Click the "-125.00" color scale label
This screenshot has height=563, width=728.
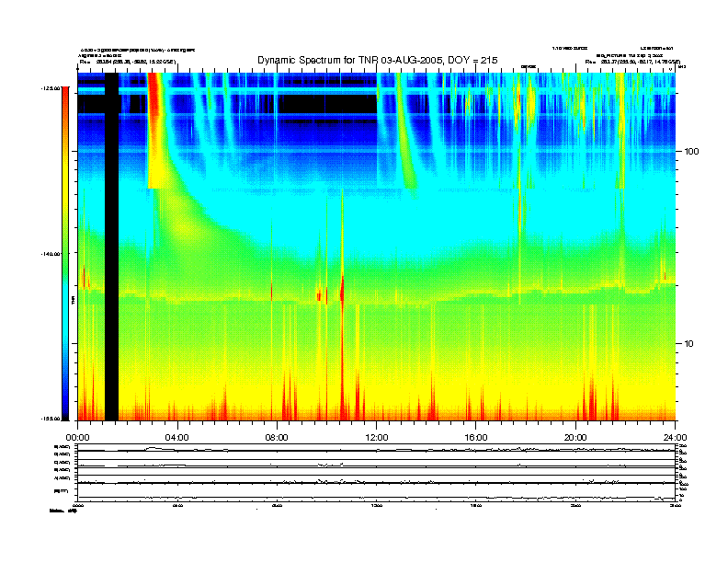[51, 87]
